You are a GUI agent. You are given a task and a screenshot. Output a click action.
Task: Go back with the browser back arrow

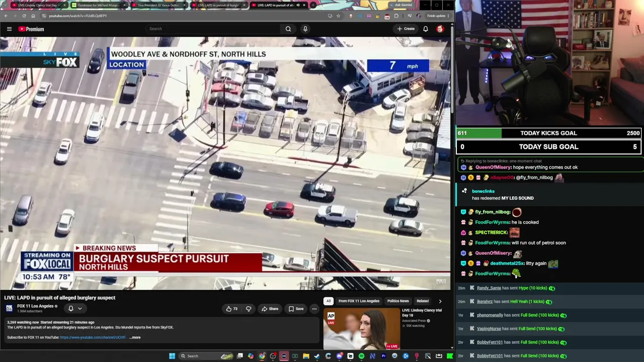pos(6,16)
